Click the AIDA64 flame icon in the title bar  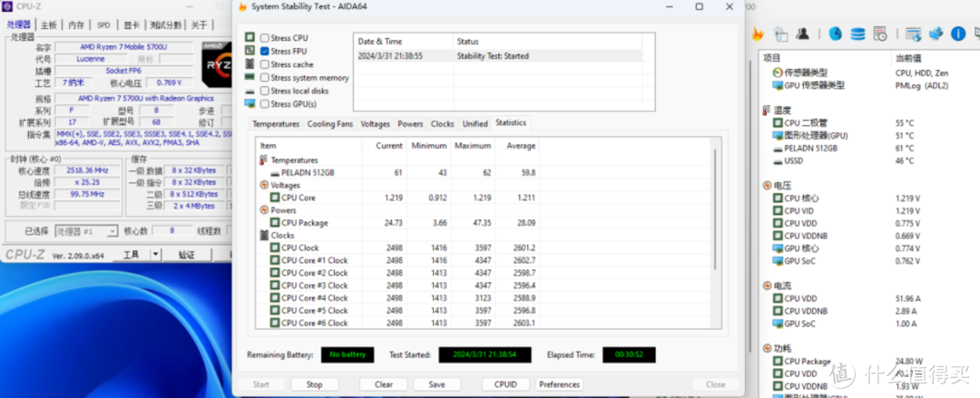pos(242,7)
